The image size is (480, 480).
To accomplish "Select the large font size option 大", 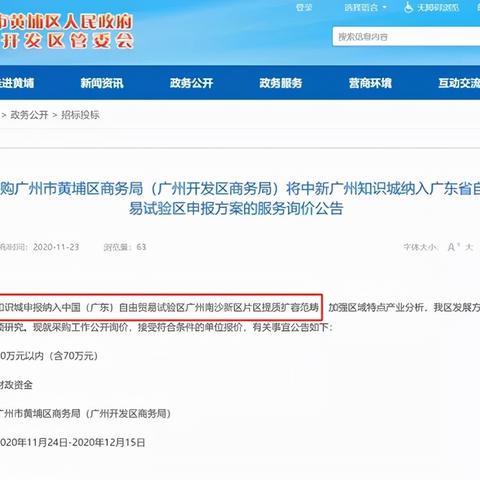I will (470, 247).
